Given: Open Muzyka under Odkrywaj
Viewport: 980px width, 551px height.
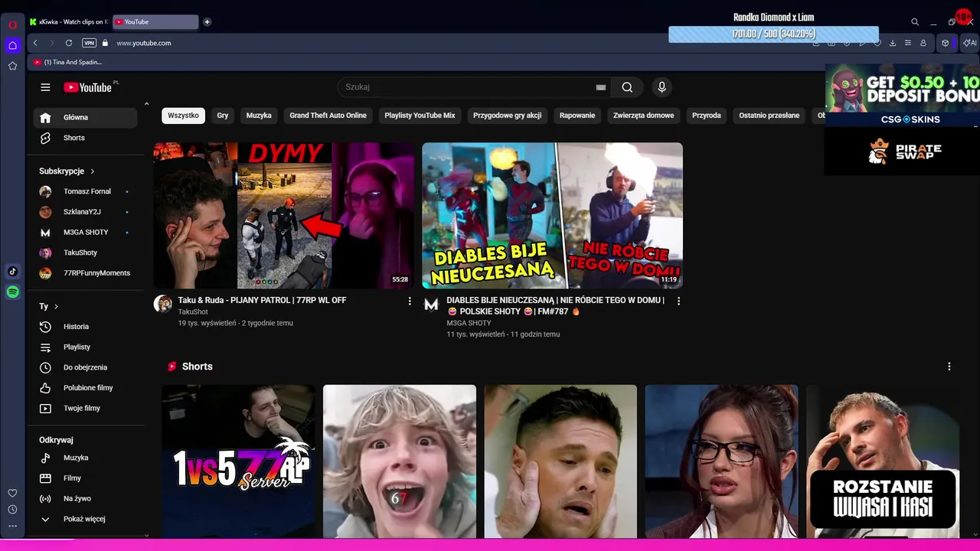Looking at the screenshot, I should coord(85,458).
